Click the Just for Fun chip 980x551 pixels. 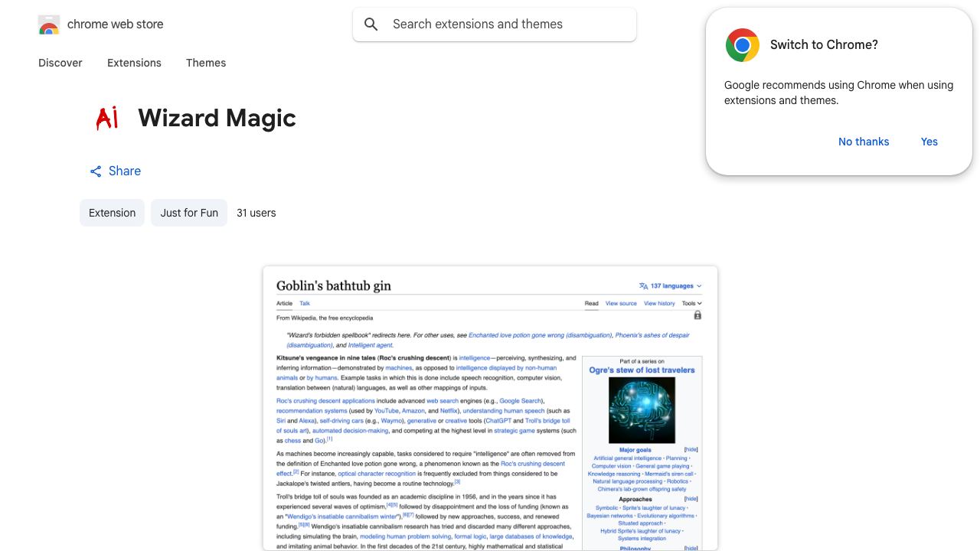click(189, 213)
